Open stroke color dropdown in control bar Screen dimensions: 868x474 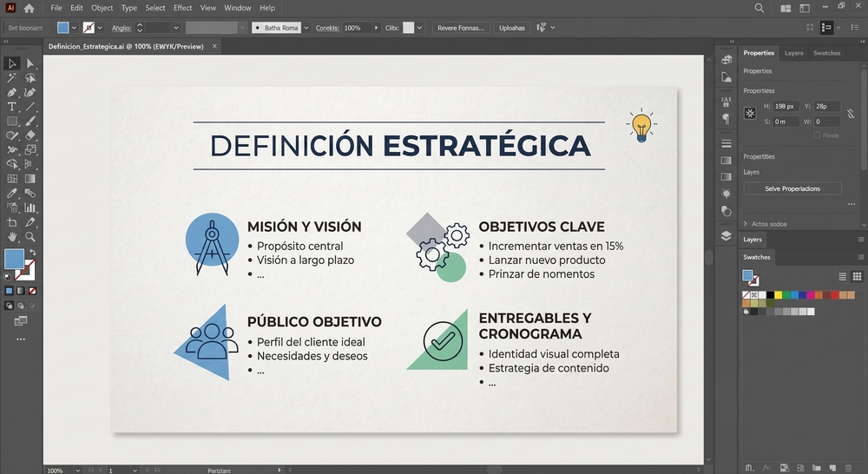point(100,28)
